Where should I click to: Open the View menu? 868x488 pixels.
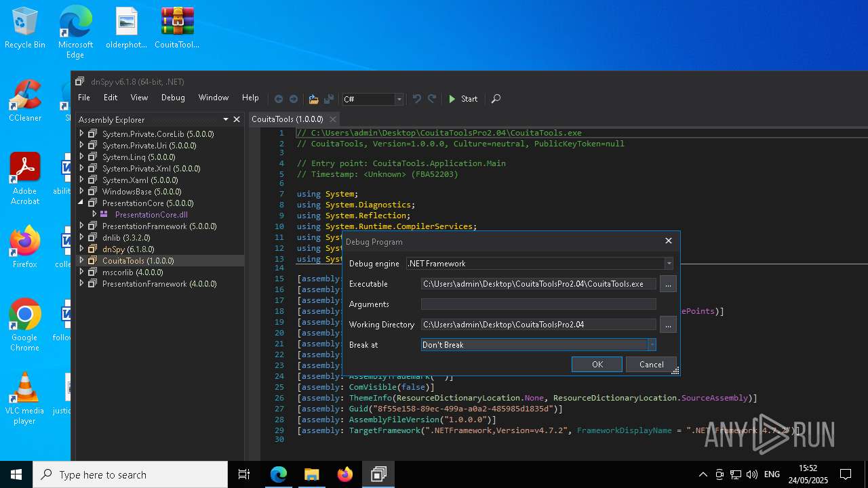139,98
